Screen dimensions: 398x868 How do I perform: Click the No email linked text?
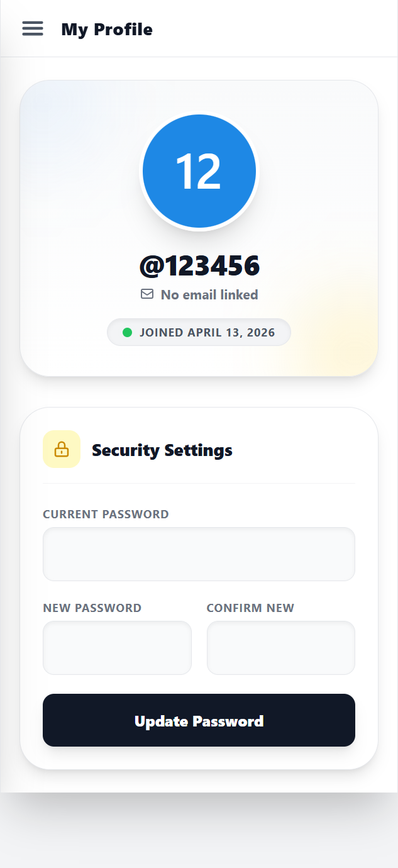pyautogui.click(x=209, y=294)
